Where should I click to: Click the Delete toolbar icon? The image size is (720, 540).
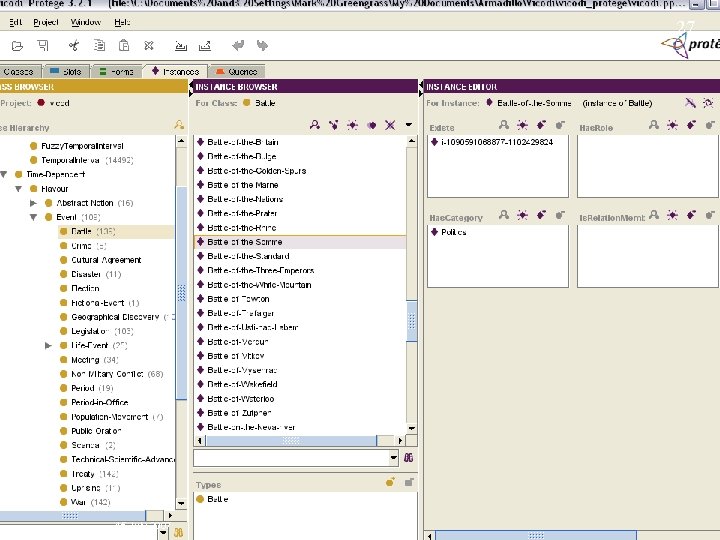point(149,45)
